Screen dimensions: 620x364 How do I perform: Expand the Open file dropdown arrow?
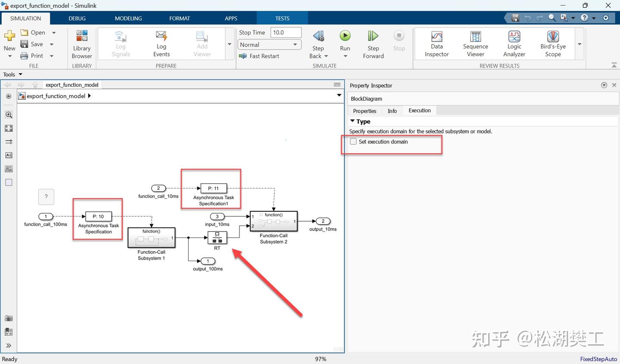pos(54,33)
